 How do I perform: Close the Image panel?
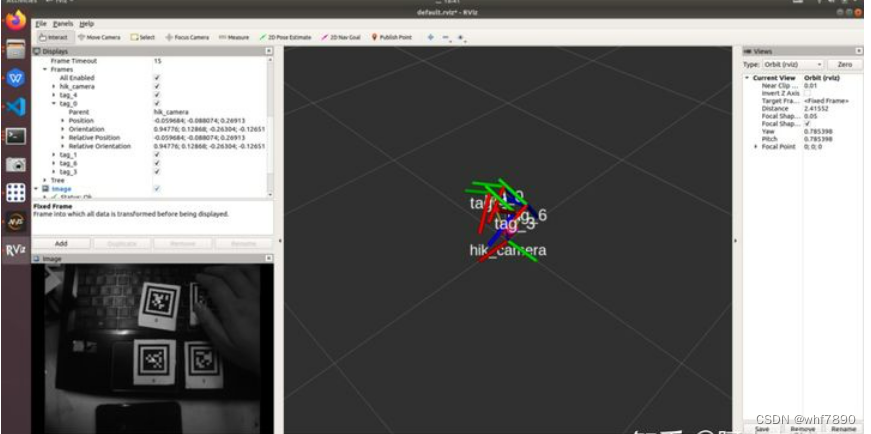269,258
